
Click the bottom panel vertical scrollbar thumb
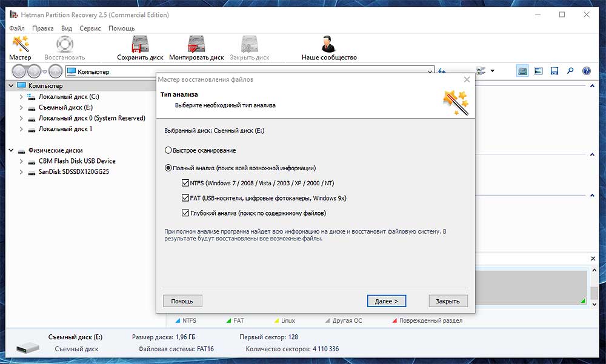[x=594, y=293]
